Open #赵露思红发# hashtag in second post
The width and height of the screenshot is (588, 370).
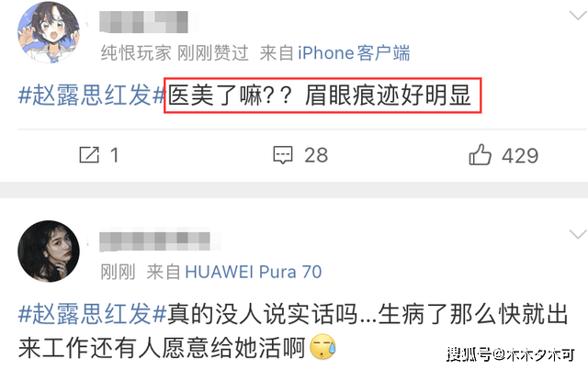point(92,314)
